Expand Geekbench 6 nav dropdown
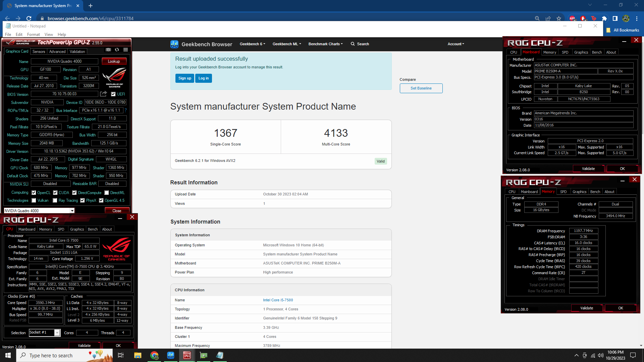The height and width of the screenshot is (362, 644). point(252,44)
